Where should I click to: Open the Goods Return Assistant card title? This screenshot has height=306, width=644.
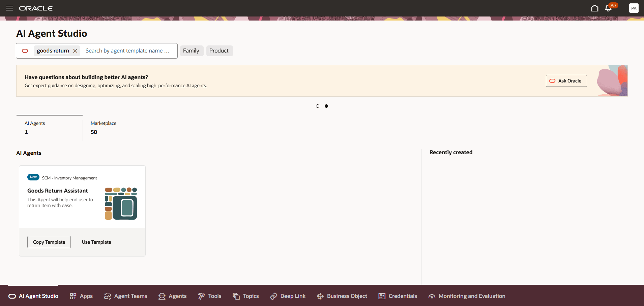pos(57,191)
